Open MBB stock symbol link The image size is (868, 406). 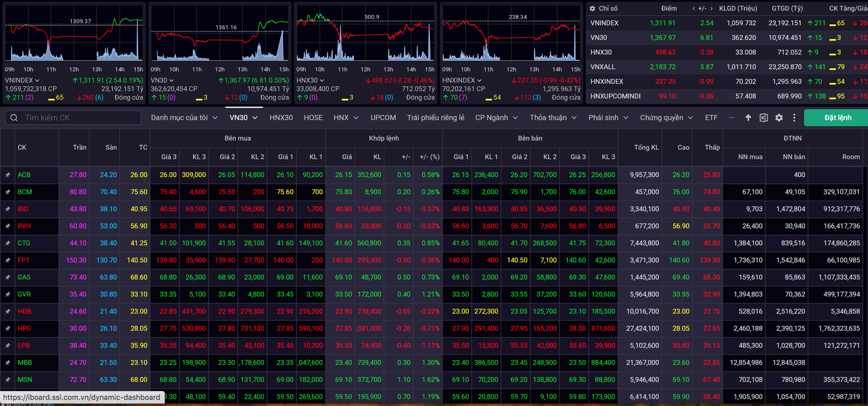25,363
